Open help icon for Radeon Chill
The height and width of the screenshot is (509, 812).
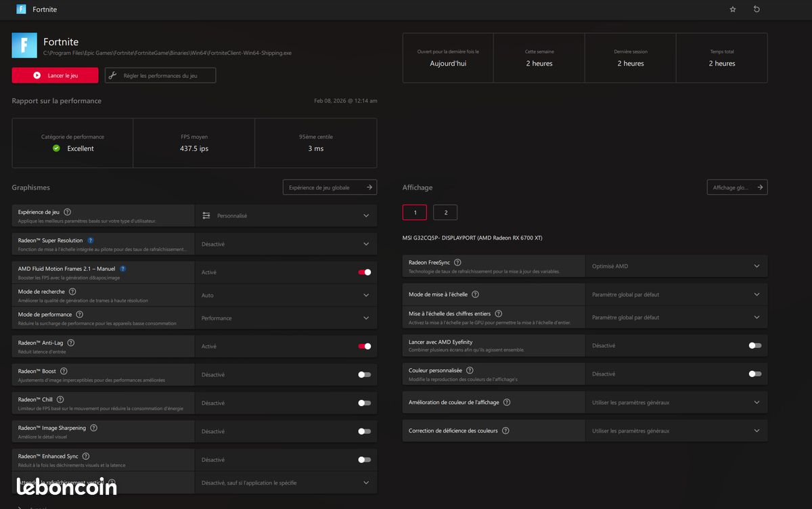coord(60,400)
